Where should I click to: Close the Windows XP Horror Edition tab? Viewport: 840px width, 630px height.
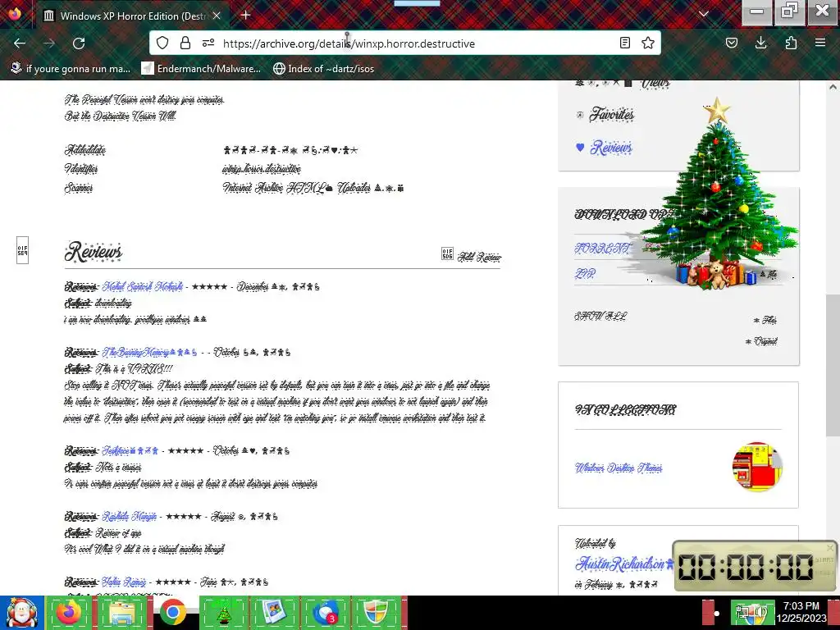coord(217,16)
